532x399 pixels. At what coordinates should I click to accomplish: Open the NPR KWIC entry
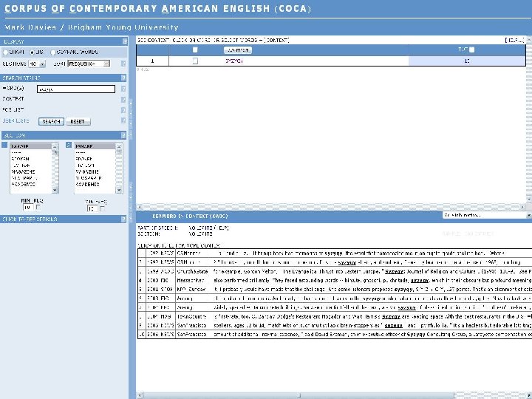(191, 290)
